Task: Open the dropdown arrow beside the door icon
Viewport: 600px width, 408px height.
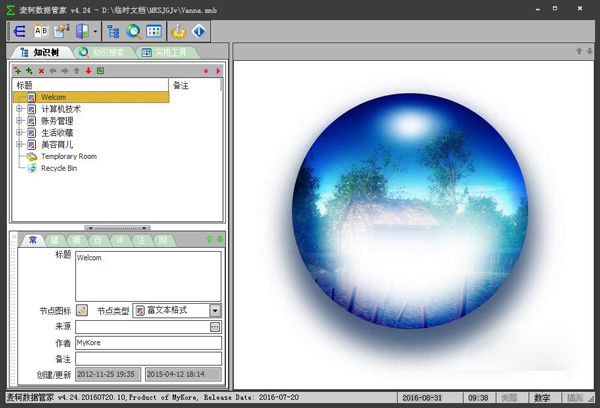Action: (95, 31)
